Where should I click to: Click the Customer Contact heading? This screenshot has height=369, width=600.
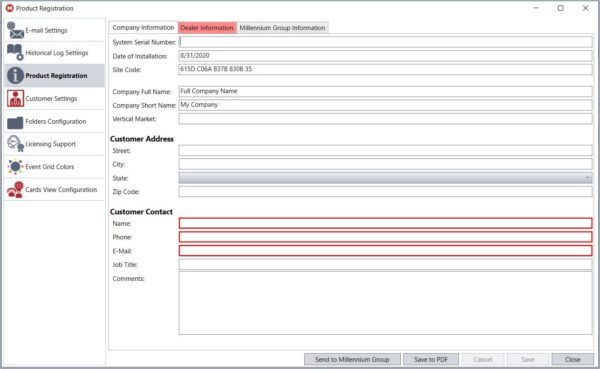pyautogui.click(x=141, y=212)
